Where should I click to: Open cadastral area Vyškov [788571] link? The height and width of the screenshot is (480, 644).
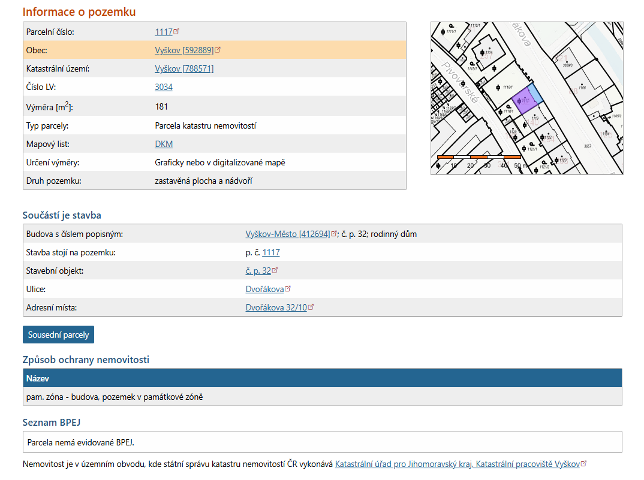point(184,69)
